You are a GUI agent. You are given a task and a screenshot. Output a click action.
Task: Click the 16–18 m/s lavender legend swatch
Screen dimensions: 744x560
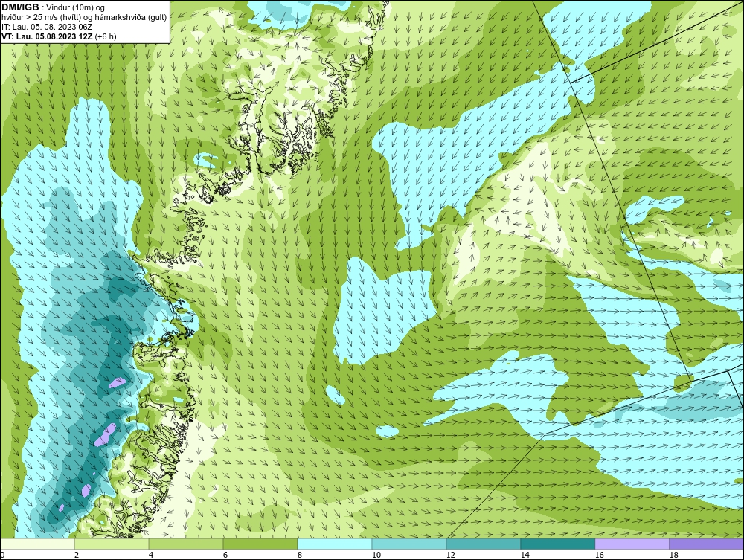pos(632,544)
